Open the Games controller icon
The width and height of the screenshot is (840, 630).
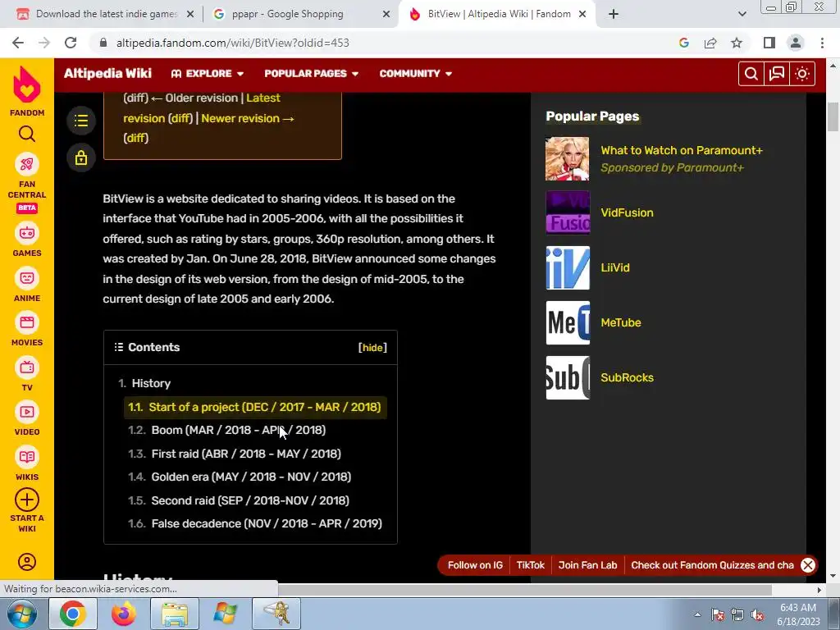pos(27,233)
